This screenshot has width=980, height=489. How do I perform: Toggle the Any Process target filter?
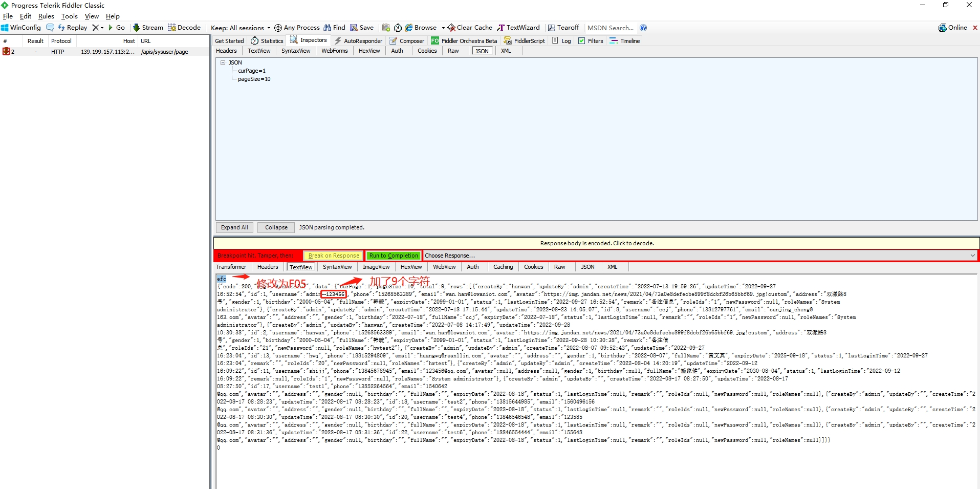click(297, 28)
